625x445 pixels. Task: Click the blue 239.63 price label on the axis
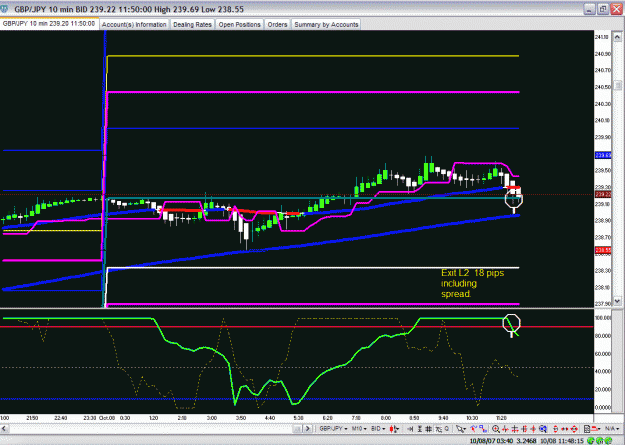(603, 156)
